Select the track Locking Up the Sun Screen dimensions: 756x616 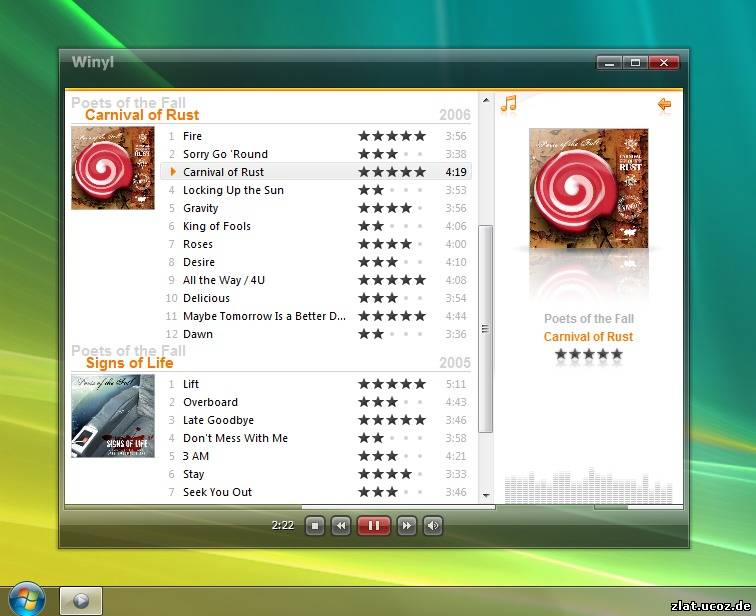pos(316,190)
